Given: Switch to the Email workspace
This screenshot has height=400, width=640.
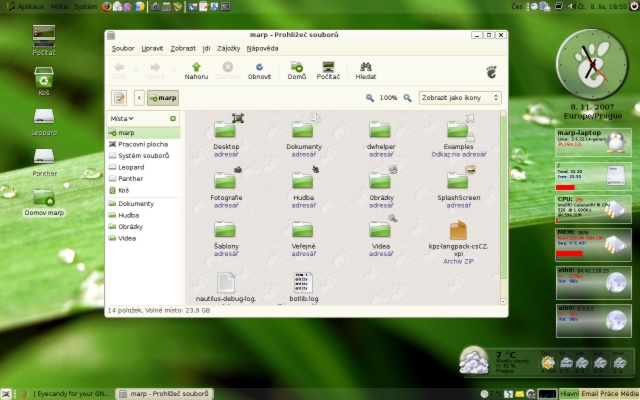Looking at the screenshot, I should [589, 394].
